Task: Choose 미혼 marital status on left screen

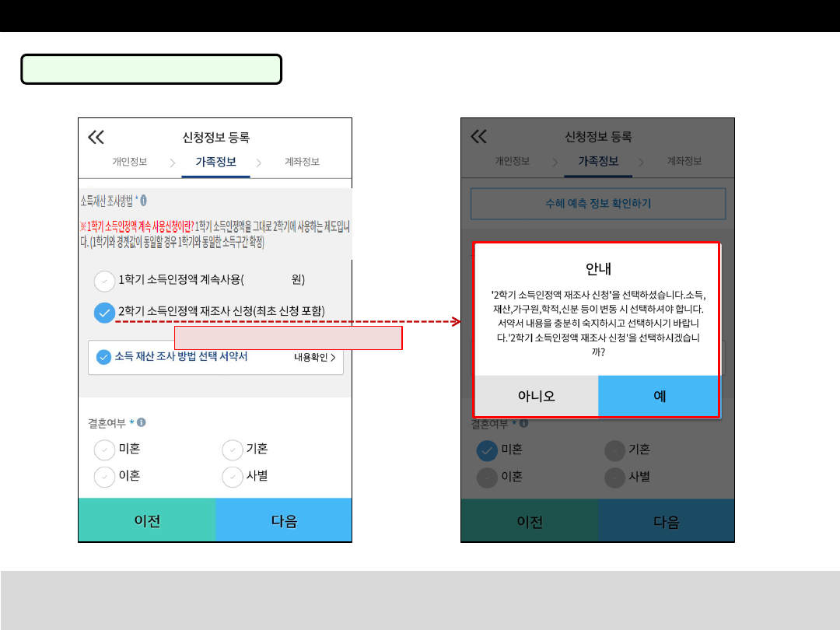Action: tap(103, 450)
